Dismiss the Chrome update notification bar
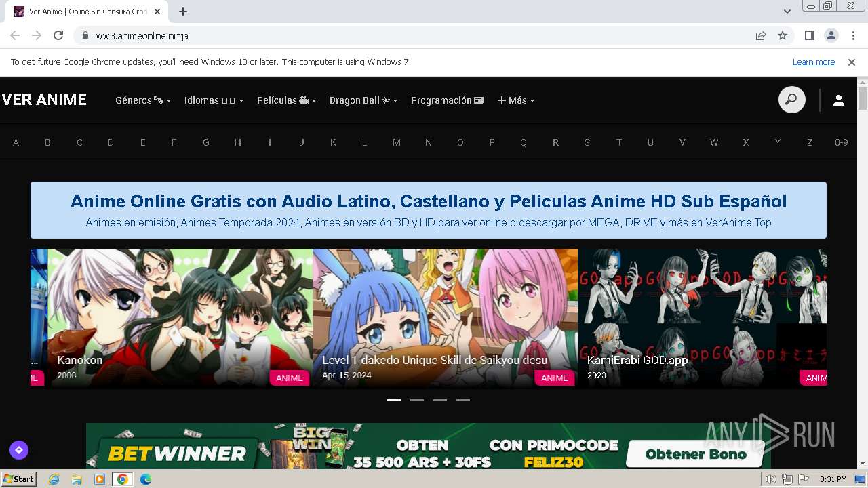 pyautogui.click(x=852, y=62)
